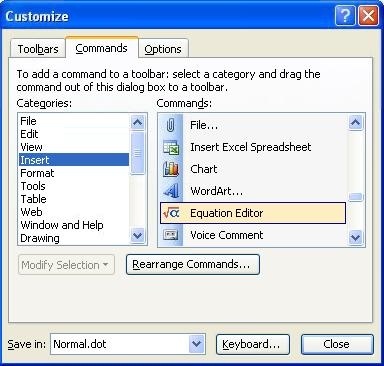Click the Insert Excel Spreadsheet icon

171,147
